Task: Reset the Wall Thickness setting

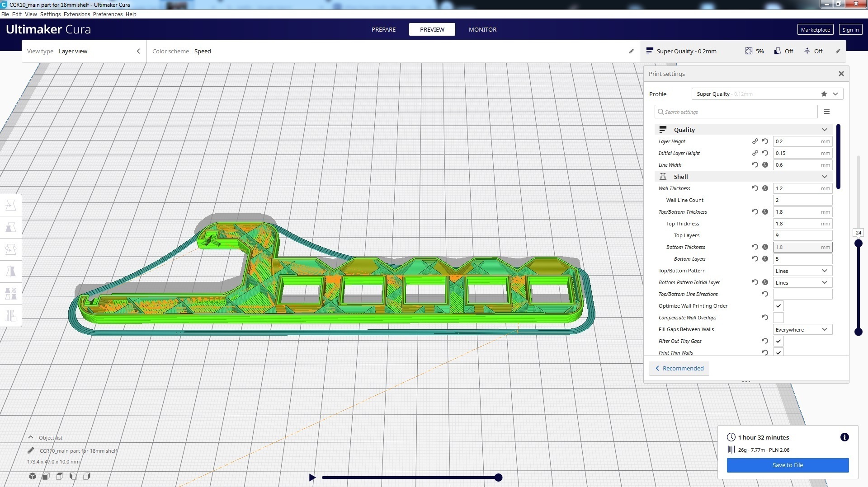Action: click(x=755, y=188)
